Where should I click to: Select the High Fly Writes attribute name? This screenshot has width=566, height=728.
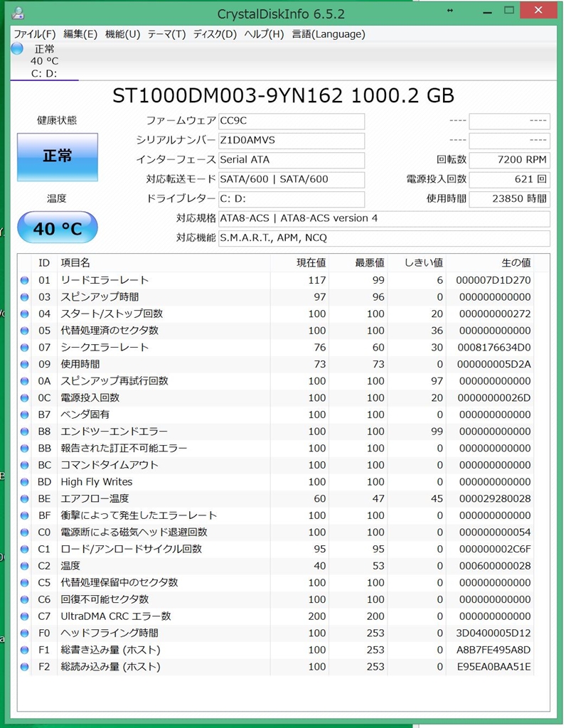(x=97, y=482)
